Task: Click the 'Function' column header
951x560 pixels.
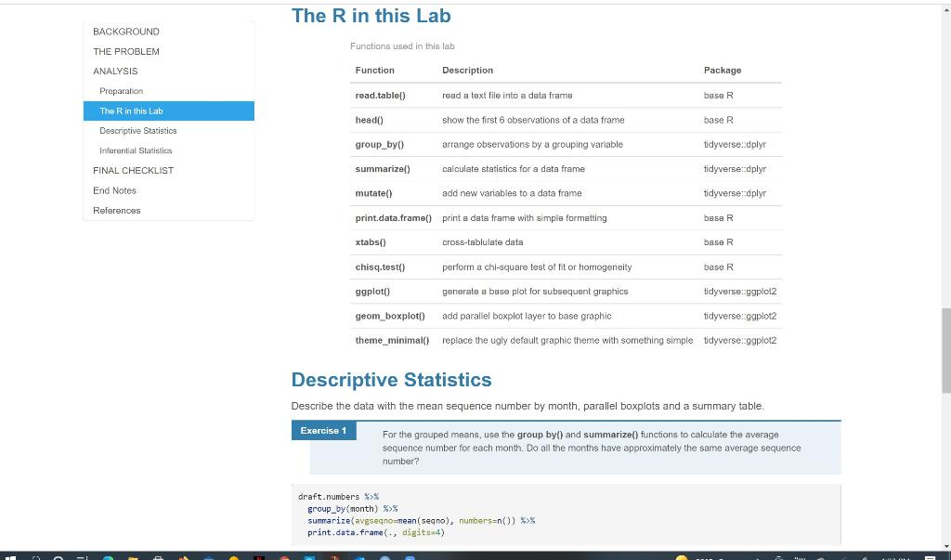Action: [375, 71]
